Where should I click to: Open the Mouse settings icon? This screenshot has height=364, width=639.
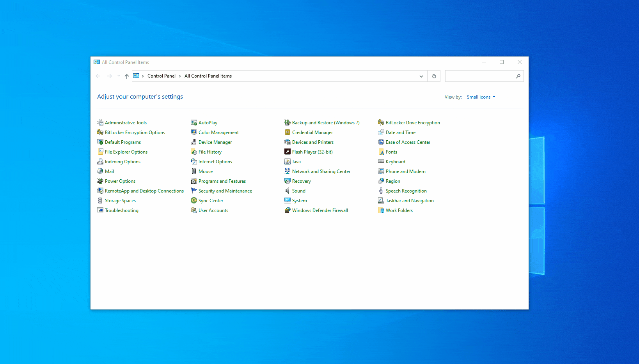(x=193, y=171)
